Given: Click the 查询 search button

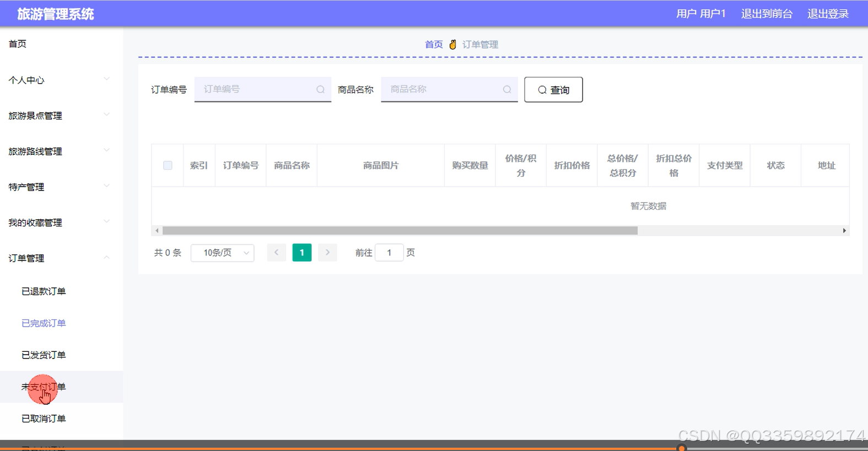Looking at the screenshot, I should tap(553, 90).
